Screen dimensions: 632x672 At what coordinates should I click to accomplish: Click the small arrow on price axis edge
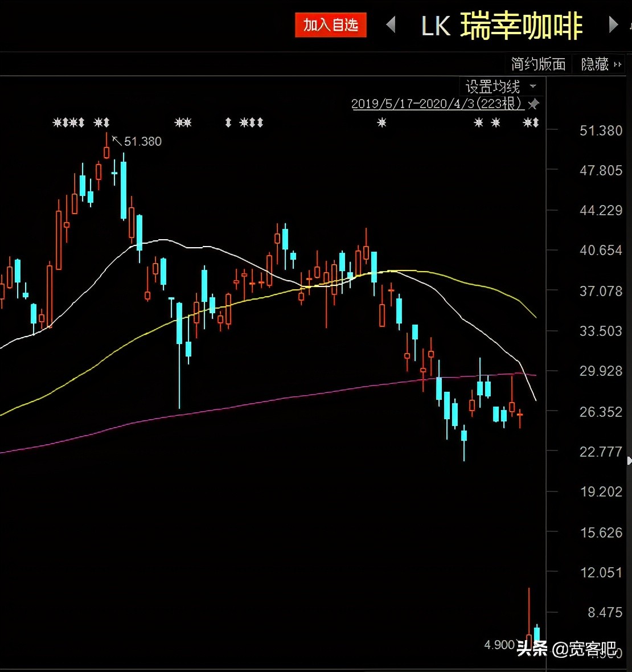(629, 460)
